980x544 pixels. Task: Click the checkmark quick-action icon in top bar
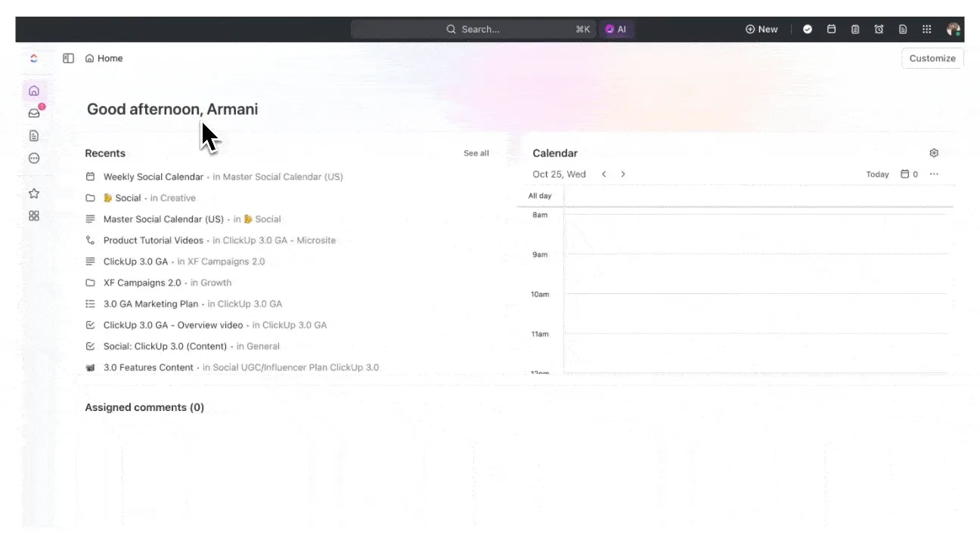coord(808,29)
